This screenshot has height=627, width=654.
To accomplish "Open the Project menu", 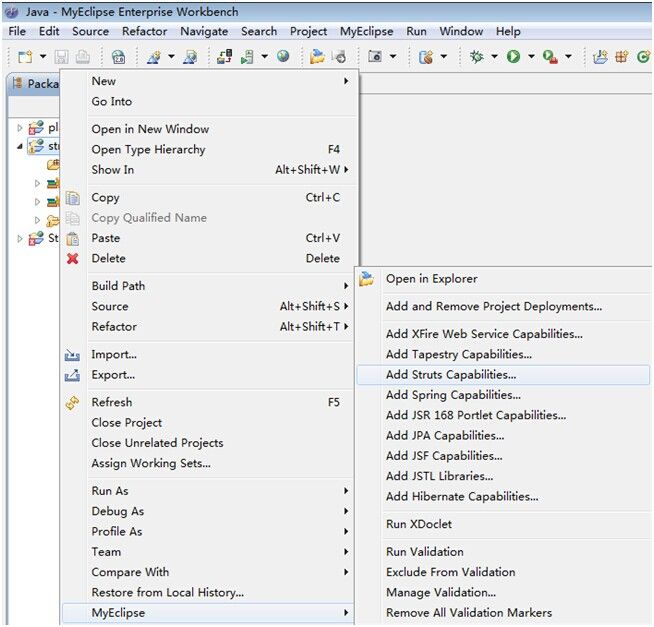I will [308, 31].
